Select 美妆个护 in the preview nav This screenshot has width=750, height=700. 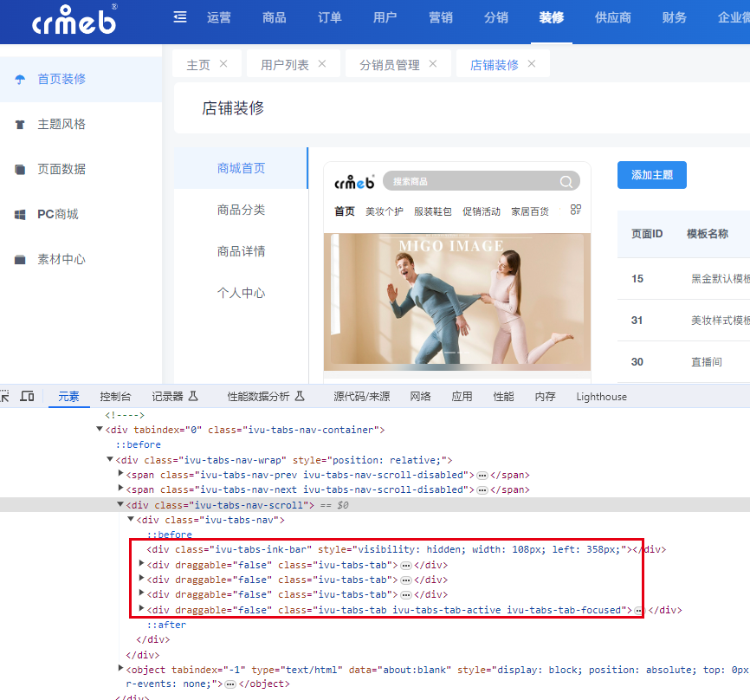click(x=384, y=211)
